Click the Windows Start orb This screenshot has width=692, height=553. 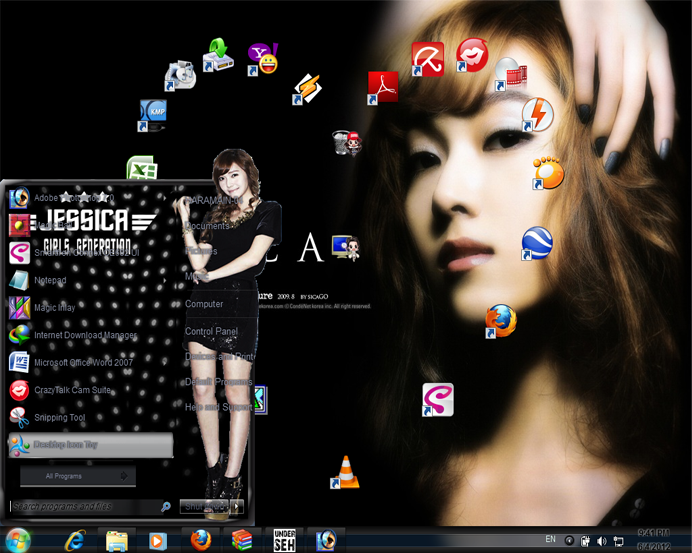click(x=18, y=540)
